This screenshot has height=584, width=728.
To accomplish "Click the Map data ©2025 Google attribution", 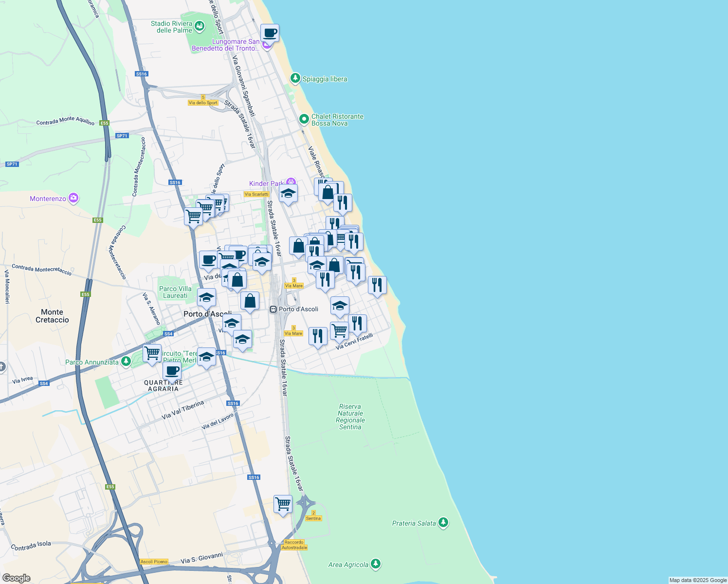I will coord(697,580).
